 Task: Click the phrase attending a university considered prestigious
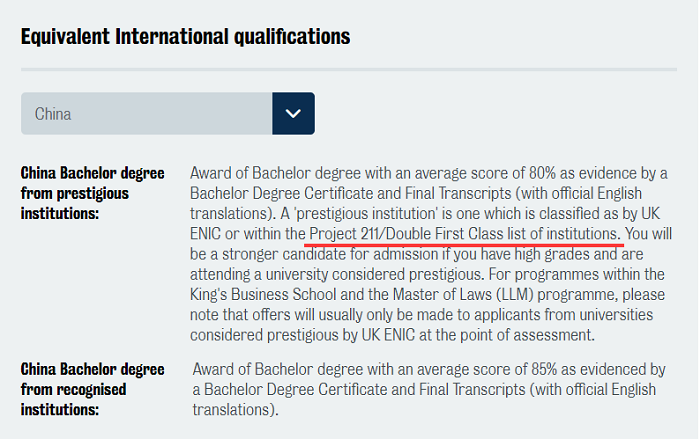pos(337,274)
